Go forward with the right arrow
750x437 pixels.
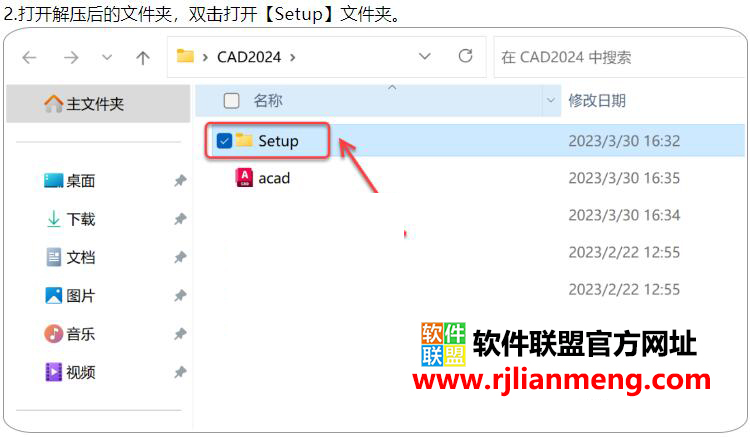point(71,58)
